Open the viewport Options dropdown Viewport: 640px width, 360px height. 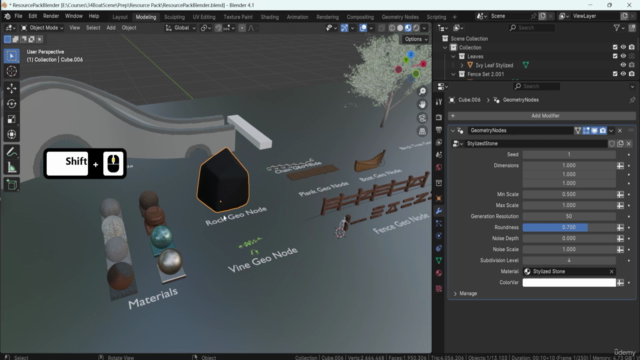(x=416, y=39)
